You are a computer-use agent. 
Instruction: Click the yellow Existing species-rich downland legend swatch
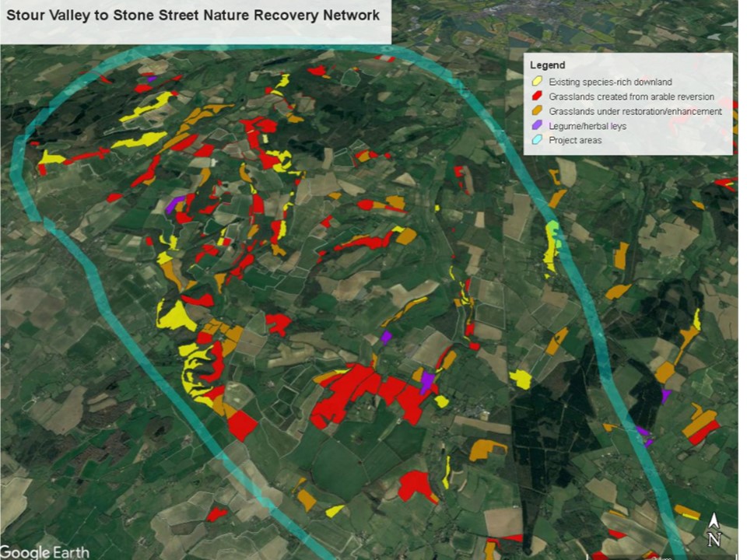pos(537,81)
